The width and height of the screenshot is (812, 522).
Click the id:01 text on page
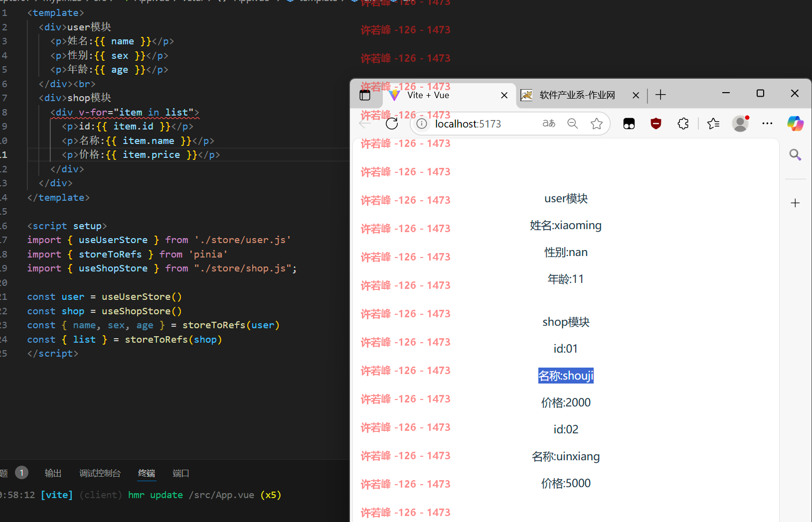(566, 349)
